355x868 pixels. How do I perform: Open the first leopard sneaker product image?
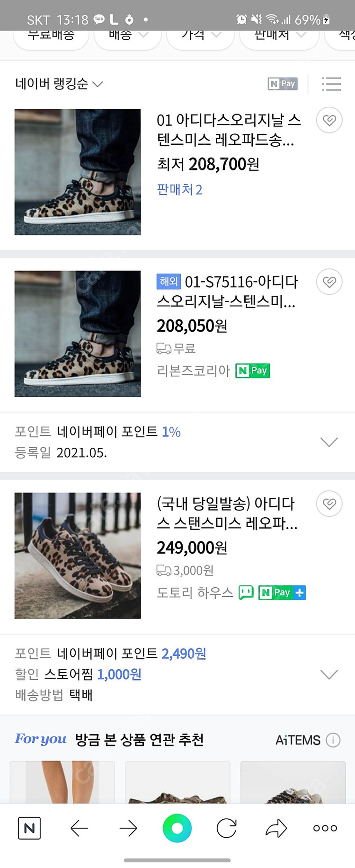tap(78, 172)
